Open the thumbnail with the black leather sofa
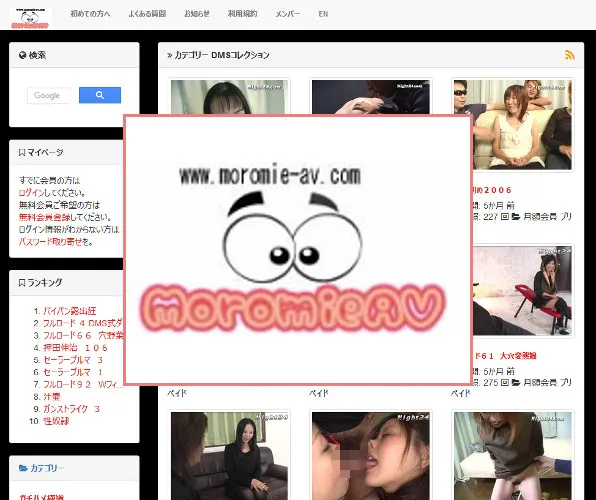This screenshot has height=500, width=596. (x=229, y=456)
